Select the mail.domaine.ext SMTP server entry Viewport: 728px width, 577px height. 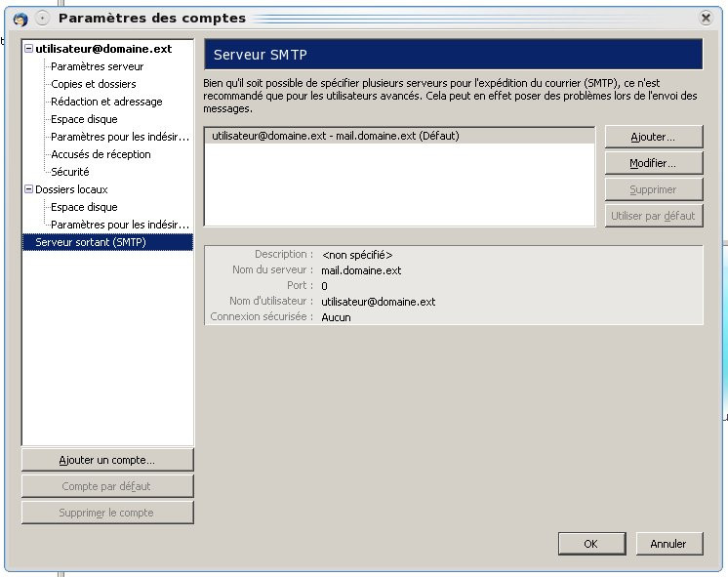pos(335,137)
